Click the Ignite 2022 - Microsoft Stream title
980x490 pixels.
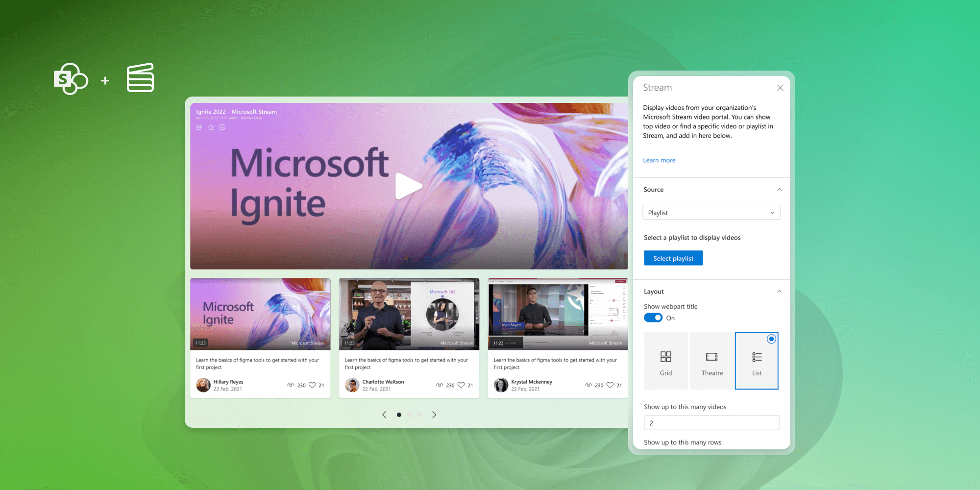236,112
